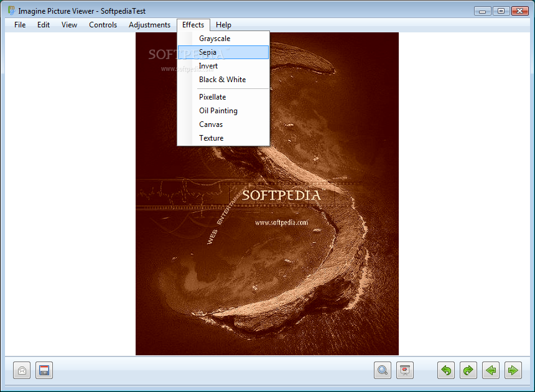
Task: Select the Black & White effect
Action: 223,80
